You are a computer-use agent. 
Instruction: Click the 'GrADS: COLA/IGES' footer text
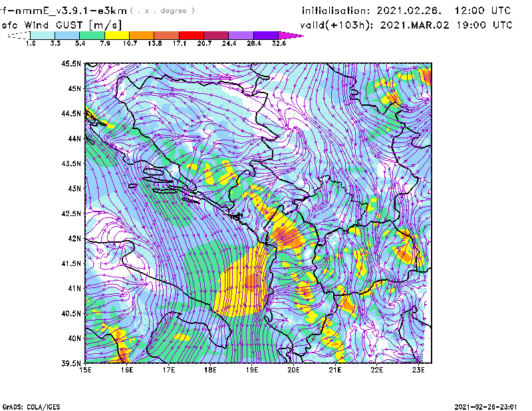coord(31,407)
